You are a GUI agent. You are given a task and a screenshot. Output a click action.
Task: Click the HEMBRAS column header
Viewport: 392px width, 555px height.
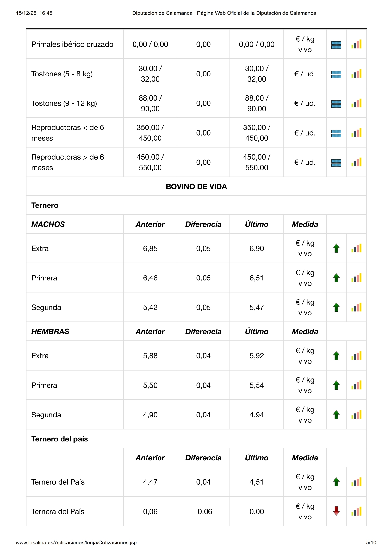tap(50, 332)
